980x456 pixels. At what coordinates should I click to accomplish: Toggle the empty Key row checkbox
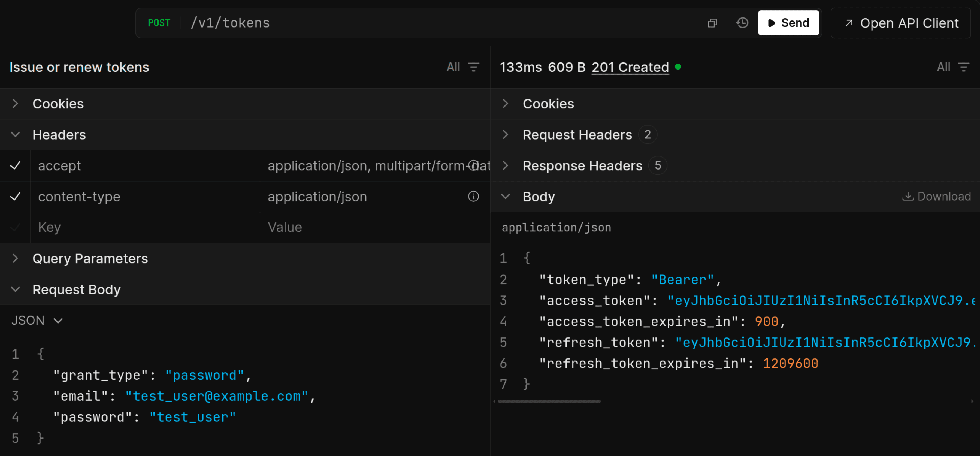15,228
